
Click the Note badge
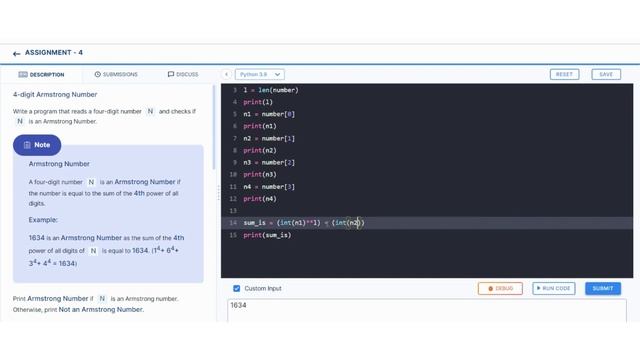point(37,145)
